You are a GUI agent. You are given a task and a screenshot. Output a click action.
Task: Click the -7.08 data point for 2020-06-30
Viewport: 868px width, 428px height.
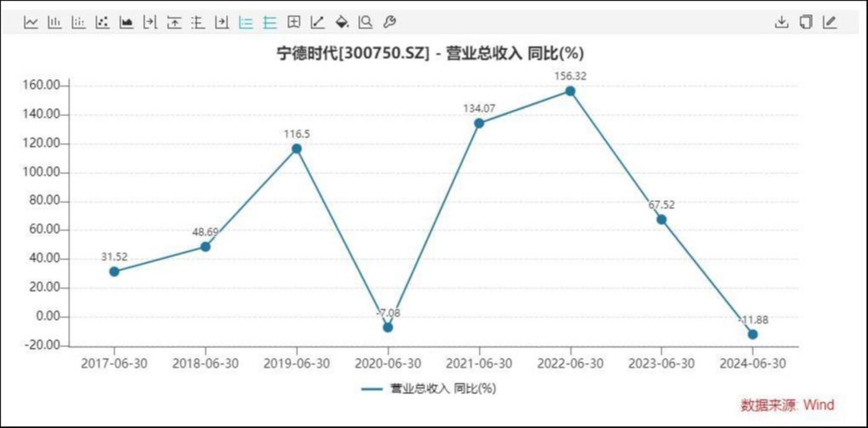pos(387,327)
